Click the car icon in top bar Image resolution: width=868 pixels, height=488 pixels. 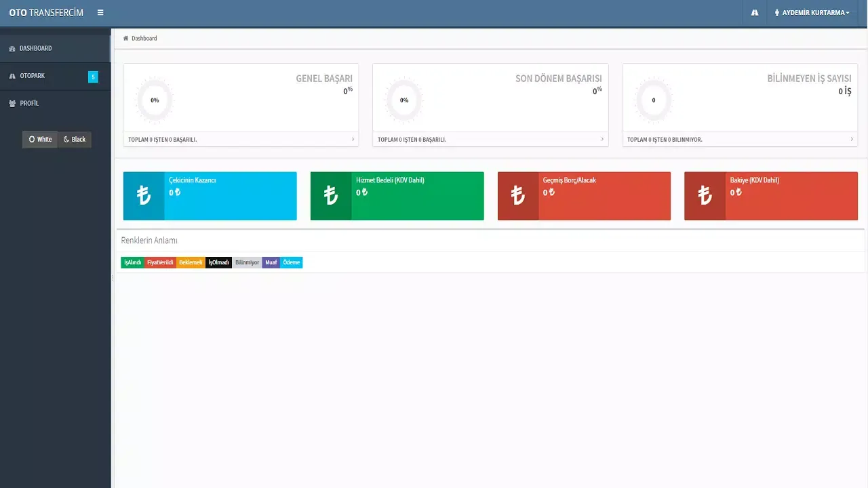click(755, 12)
